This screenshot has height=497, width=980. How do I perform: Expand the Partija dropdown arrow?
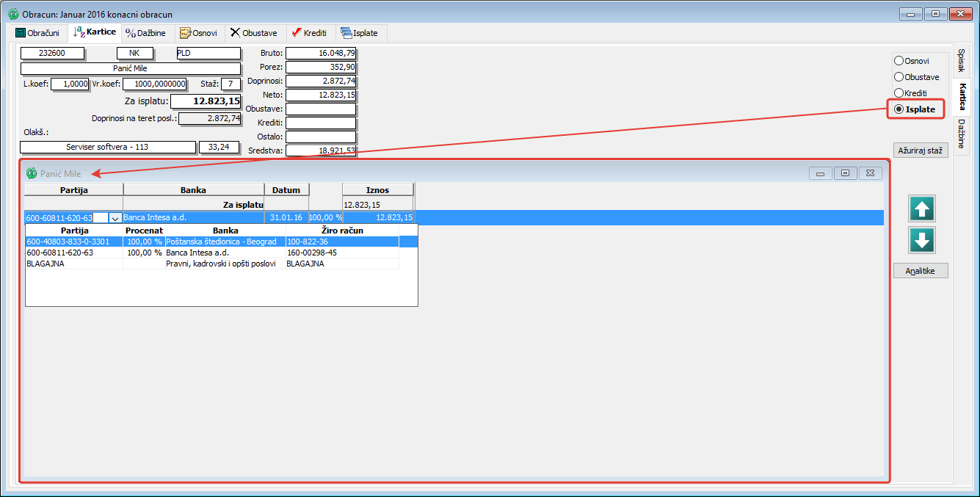coord(115,218)
